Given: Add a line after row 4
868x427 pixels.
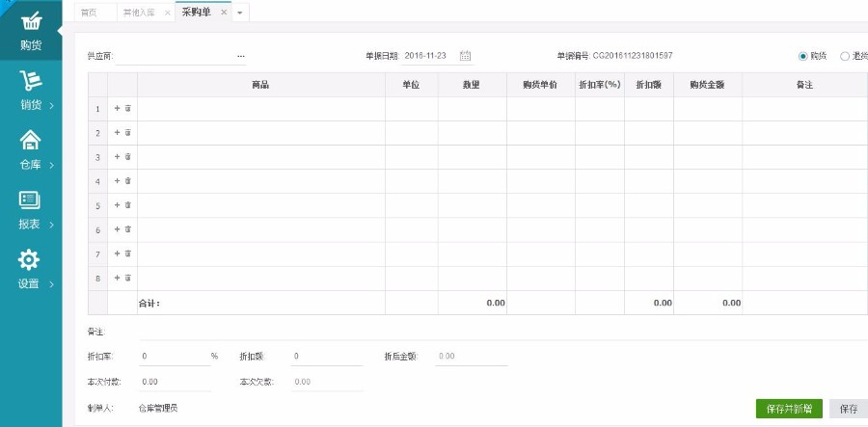Looking at the screenshot, I should click(x=117, y=181).
